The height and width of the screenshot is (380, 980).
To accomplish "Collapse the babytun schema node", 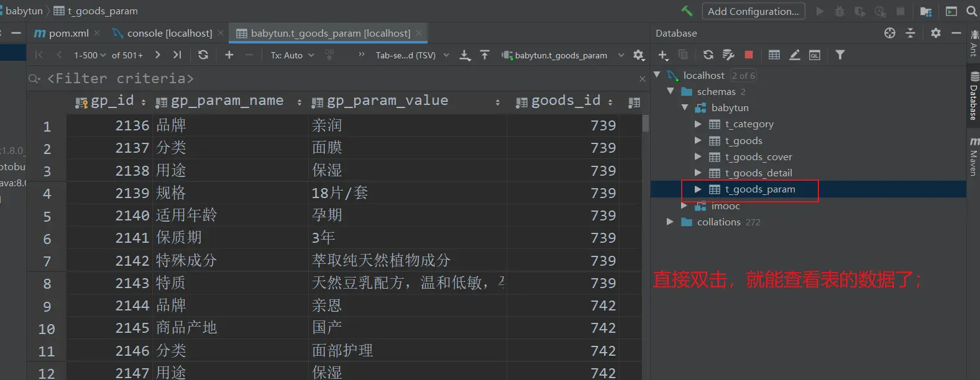I will click(685, 107).
